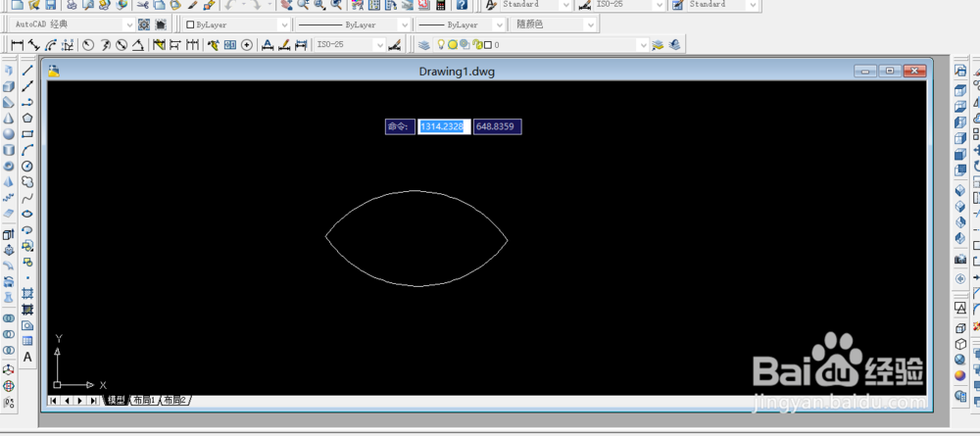Select the 3D Cylinder tool
This screenshot has height=436, width=980.
tap(9, 150)
